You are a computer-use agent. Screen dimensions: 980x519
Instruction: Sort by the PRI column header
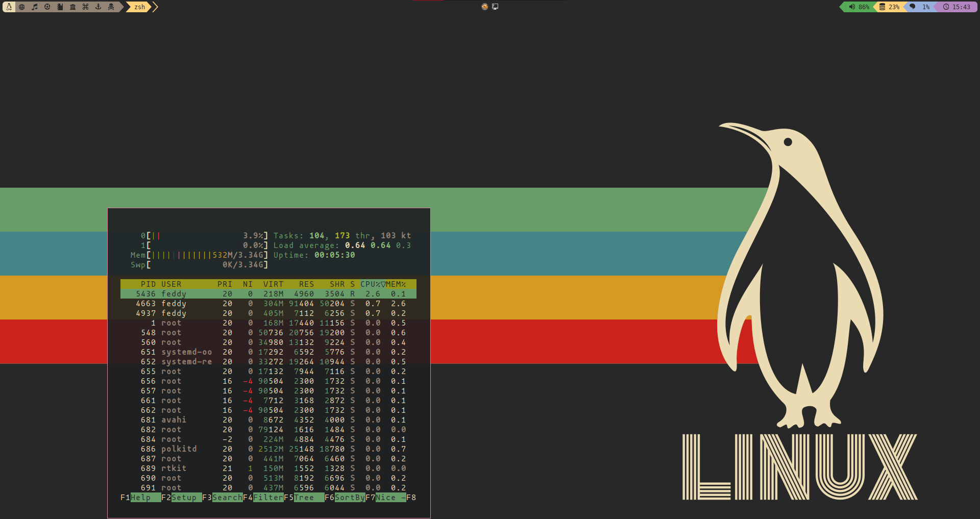pyautogui.click(x=225, y=284)
